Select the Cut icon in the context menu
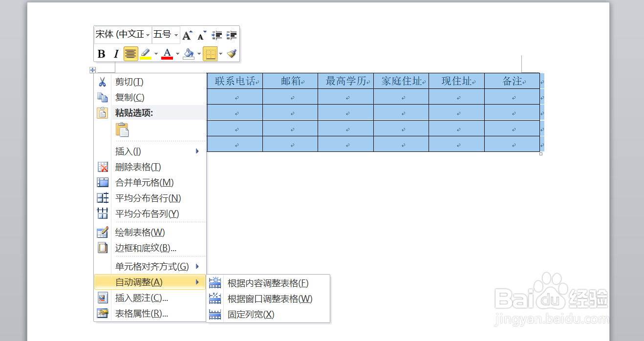Viewport: 644px width, 341px height. 103,82
